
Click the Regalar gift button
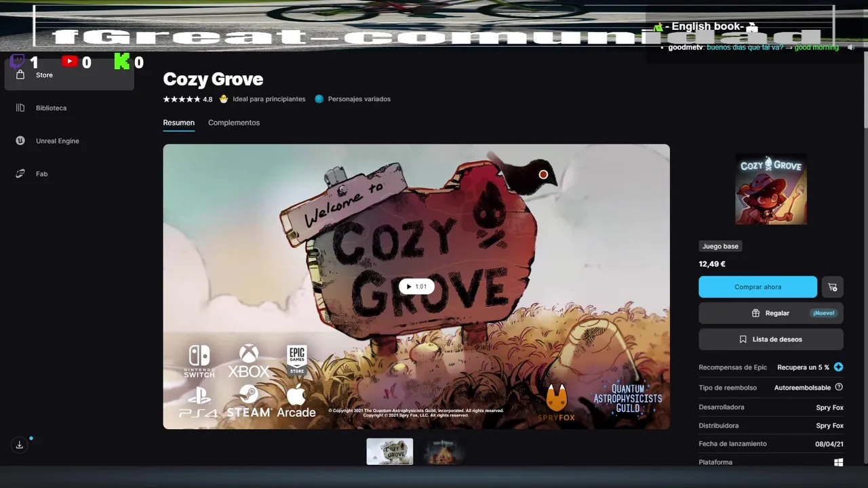coord(771,313)
